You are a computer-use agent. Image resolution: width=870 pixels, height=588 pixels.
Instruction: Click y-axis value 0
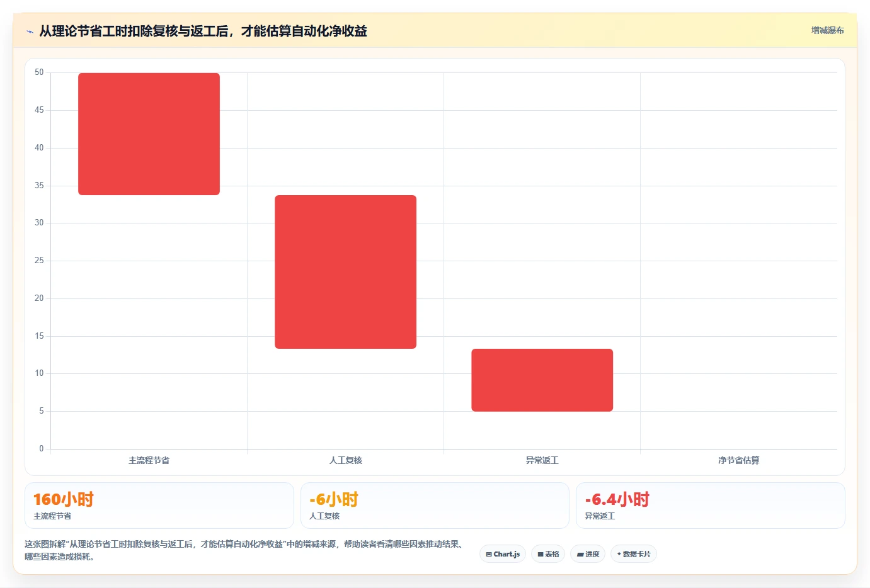(x=42, y=449)
